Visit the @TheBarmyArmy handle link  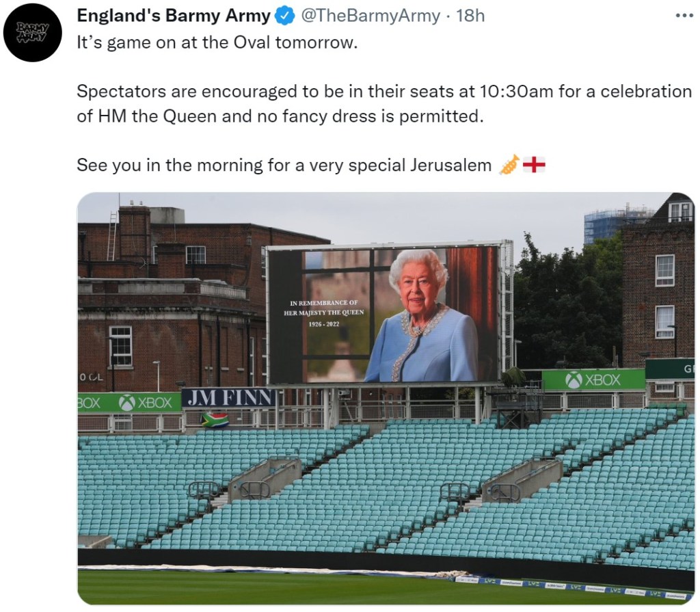tap(370, 16)
